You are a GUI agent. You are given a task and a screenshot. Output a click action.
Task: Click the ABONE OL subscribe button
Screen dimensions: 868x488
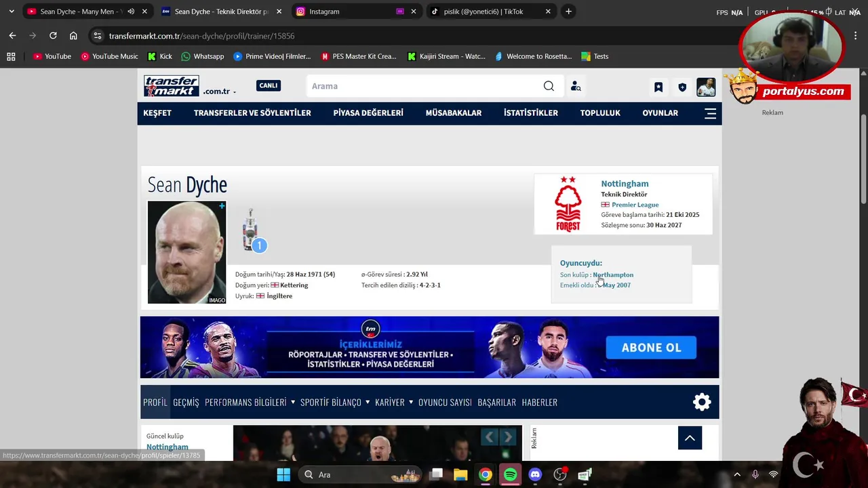651,347
